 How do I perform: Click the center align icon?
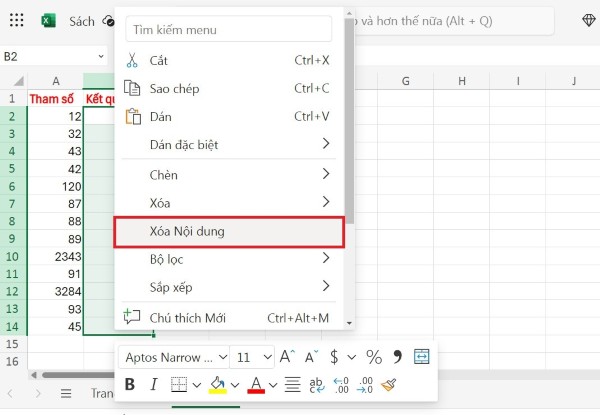coord(293,384)
